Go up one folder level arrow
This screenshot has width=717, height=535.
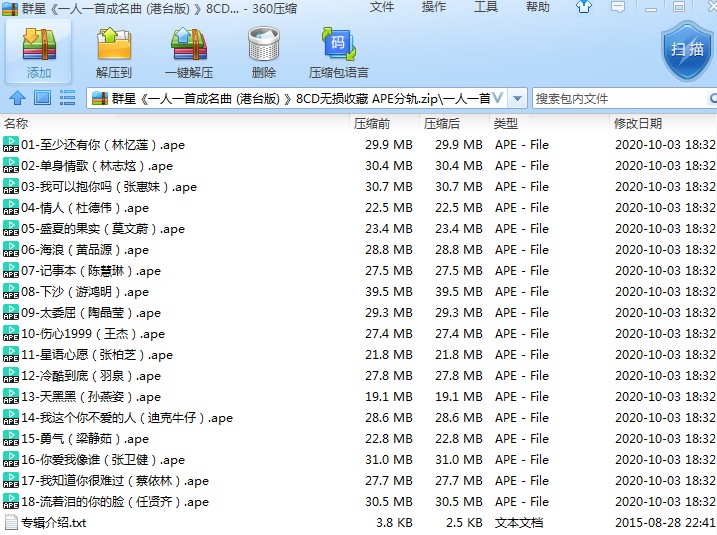click(17, 97)
